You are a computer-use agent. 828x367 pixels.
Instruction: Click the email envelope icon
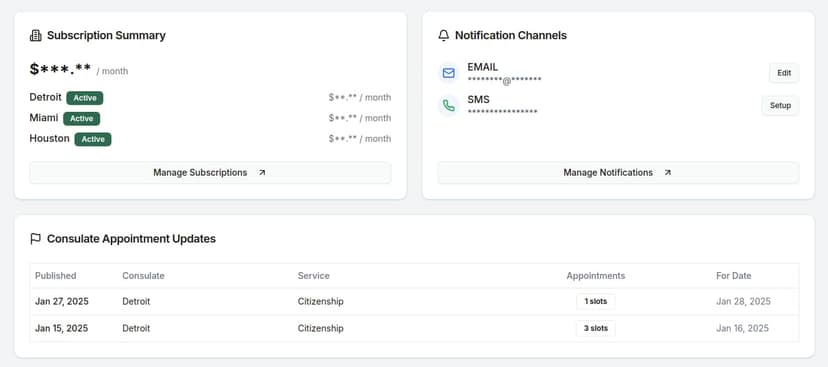click(448, 73)
